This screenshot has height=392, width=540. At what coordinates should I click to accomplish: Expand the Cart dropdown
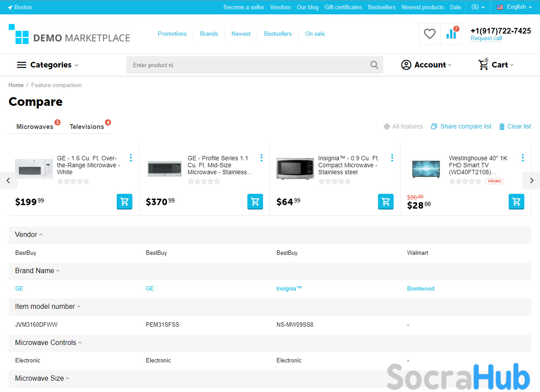[x=496, y=65]
